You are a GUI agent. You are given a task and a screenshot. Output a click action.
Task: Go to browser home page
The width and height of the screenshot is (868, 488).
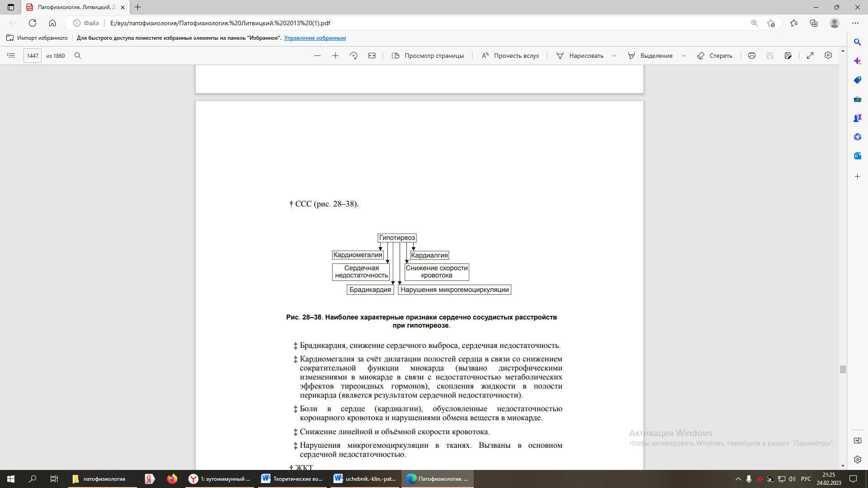[52, 23]
